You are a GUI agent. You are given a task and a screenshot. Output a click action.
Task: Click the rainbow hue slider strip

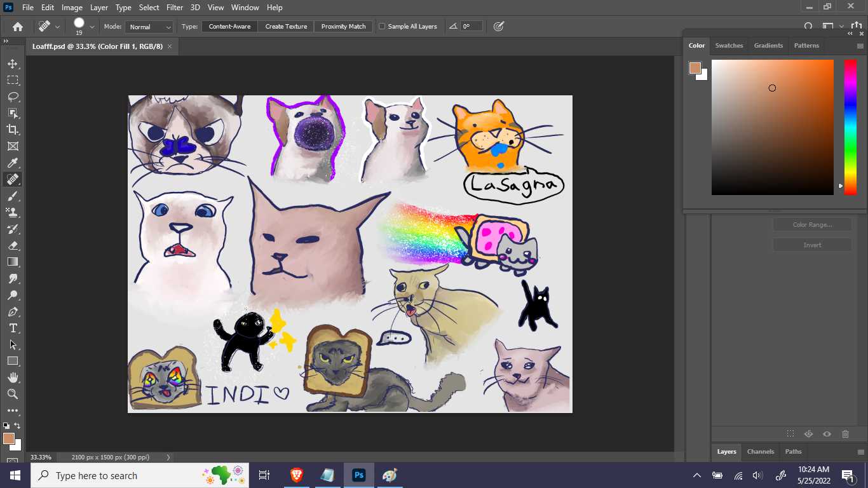click(850, 127)
